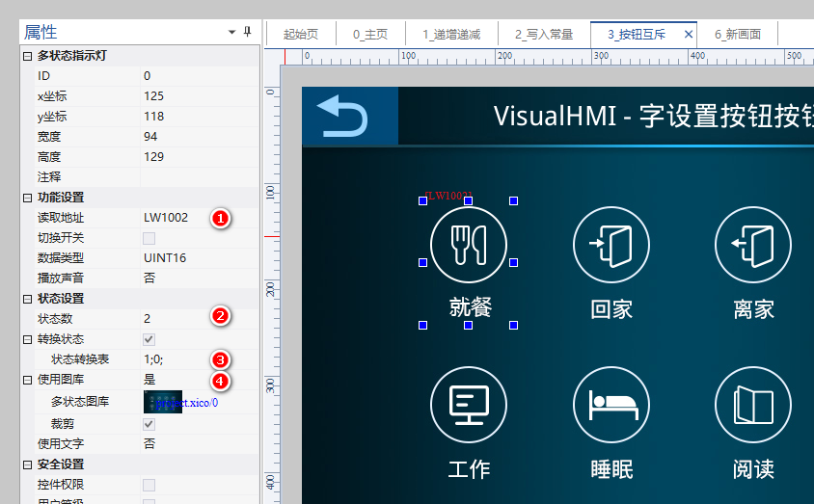Image resolution: width=814 pixels, height=504 pixels.
Task: Click the 属性 panel title
Action: (x=41, y=32)
